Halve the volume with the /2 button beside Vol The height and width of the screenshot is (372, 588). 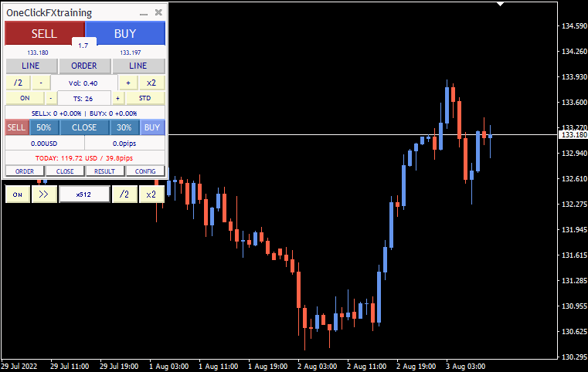pos(17,83)
